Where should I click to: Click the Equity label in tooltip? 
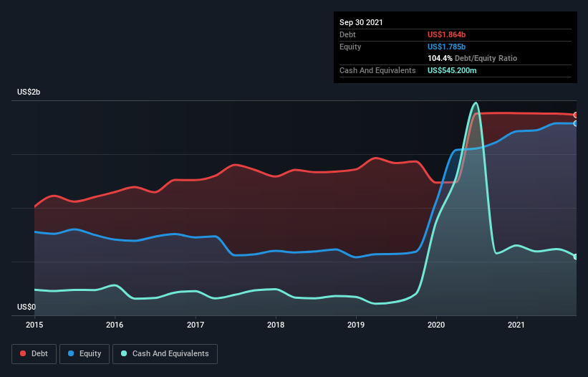(350, 47)
